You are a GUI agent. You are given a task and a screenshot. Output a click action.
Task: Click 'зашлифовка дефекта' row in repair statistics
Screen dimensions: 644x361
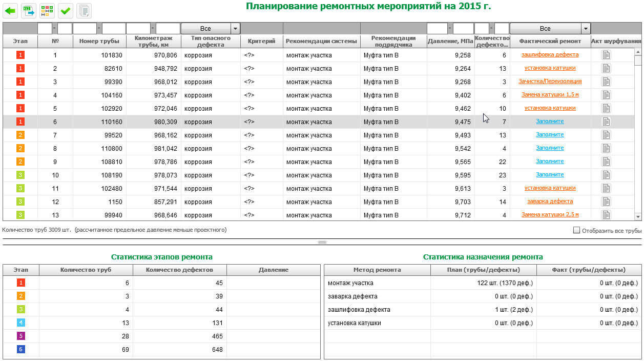(483, 309)
